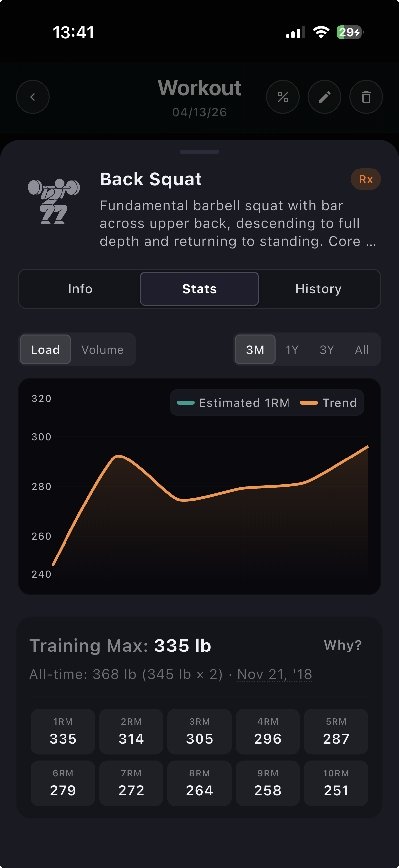The image size is (399, 868).
Task: Toggle the Trend legend series
Action: tap(329, 403)
